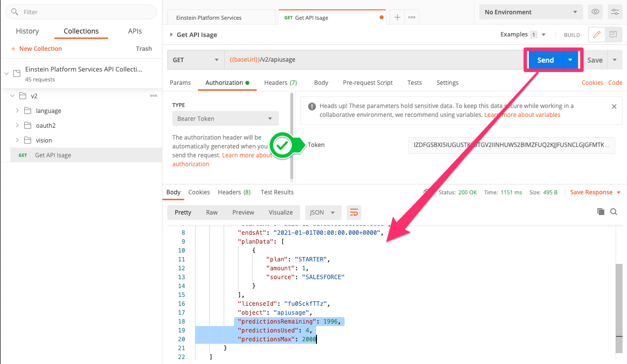
Task: Open the Code link
Action: pos(615,82)
